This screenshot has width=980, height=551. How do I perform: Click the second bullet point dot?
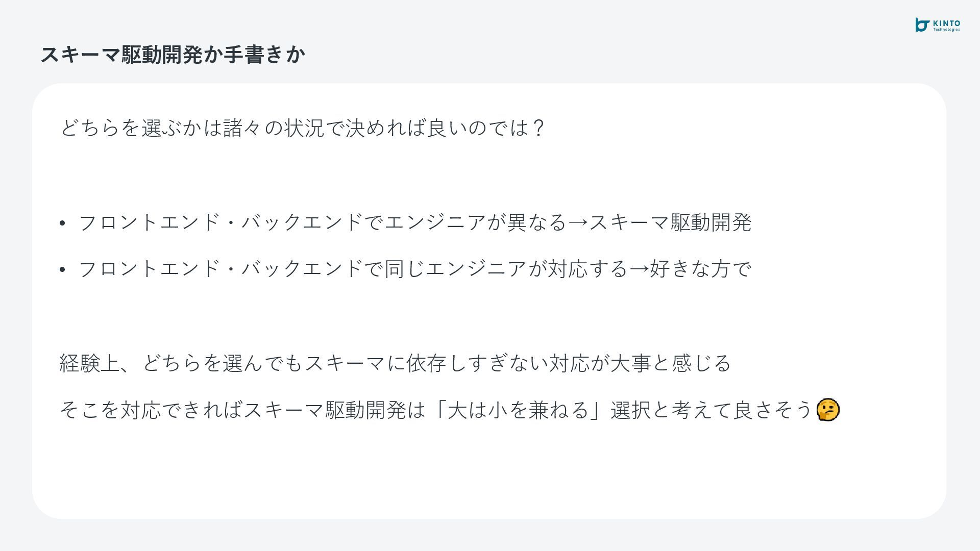[x=62, y=269]
